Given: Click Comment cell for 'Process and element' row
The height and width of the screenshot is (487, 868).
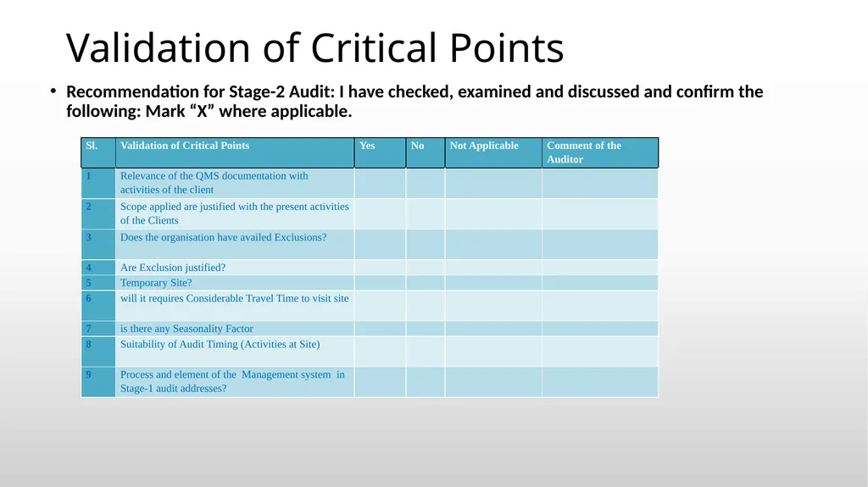Looking at the screenshot, I should (x=600, y=382).
